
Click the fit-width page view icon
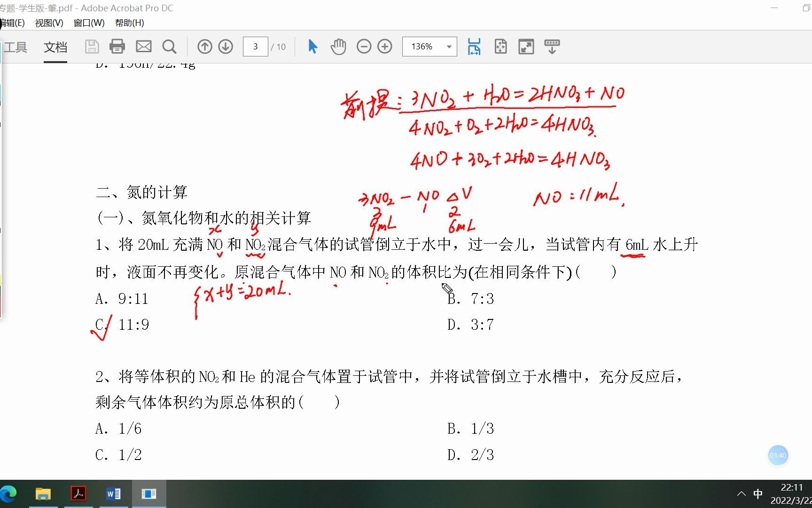474,46
